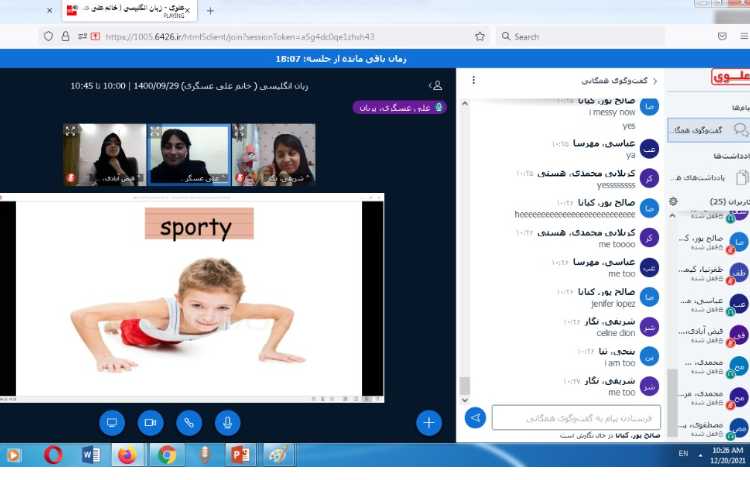The image size is (750, 480).
Task: Toggle the webcam sharing button
Action: click(151, 423)
